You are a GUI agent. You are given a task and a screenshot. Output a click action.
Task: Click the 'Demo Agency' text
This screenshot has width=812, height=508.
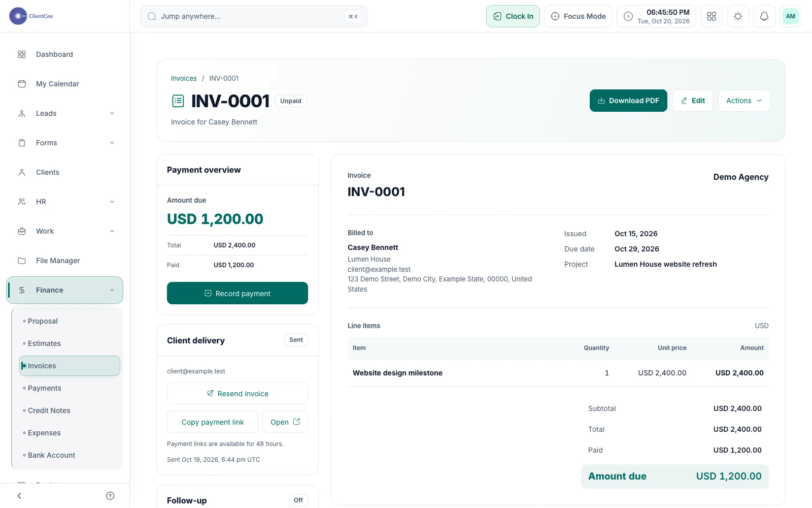click(741, 177)
